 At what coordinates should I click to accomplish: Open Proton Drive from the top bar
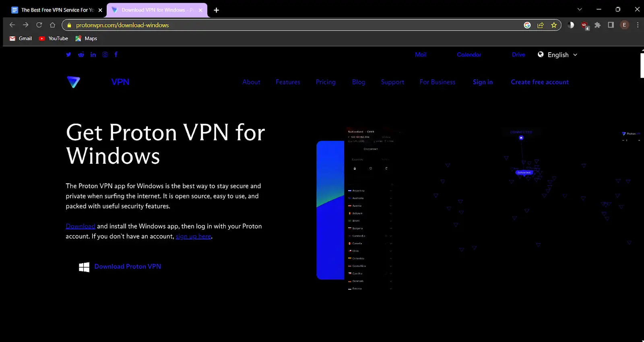coord(518,55)
